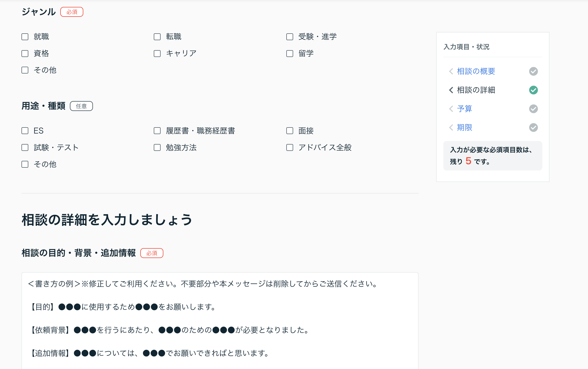This screenshot has height=369, width=588.
Task: Tick the 転職 checkbox
Action: (x=157, y=37)
